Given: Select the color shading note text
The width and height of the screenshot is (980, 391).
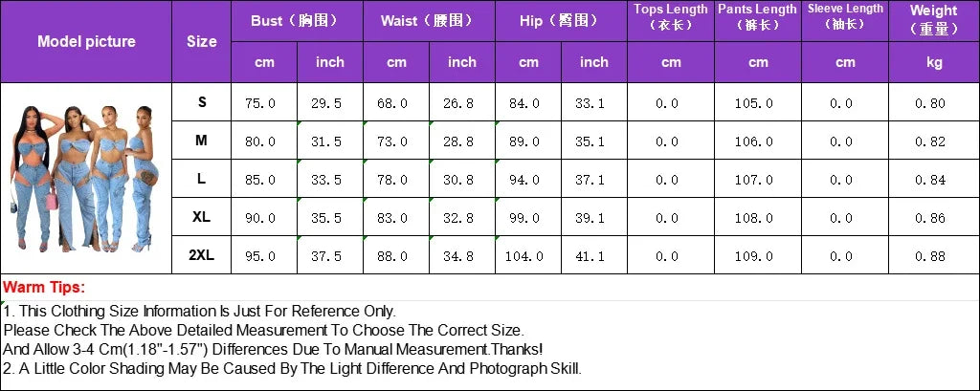Looking at the screenshot, I should pyautogui.click(x=292, y=368).
